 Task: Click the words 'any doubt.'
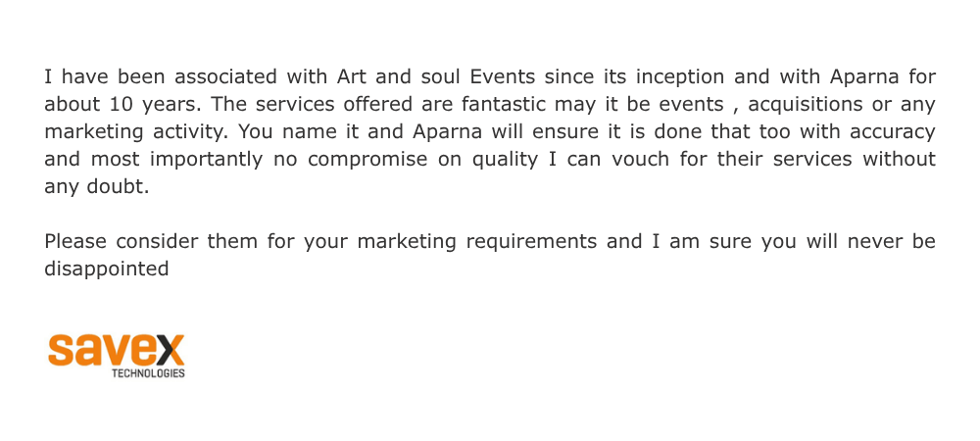[97, 187]
